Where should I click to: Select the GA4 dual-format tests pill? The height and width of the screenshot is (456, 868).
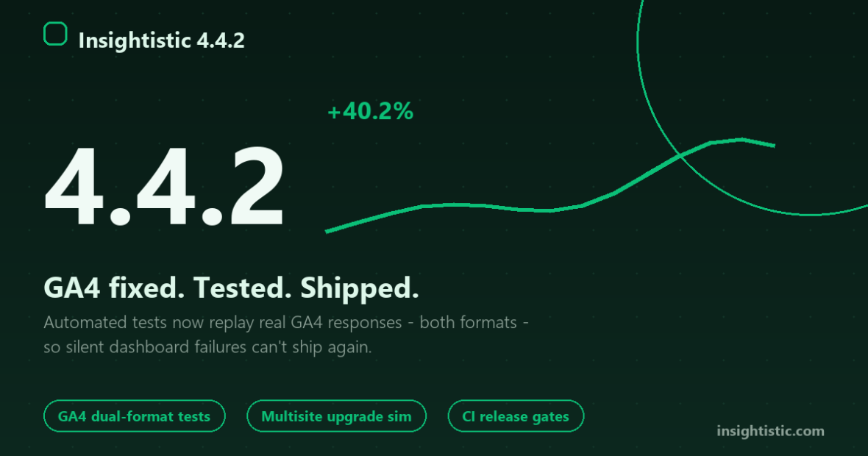[135, 416]
